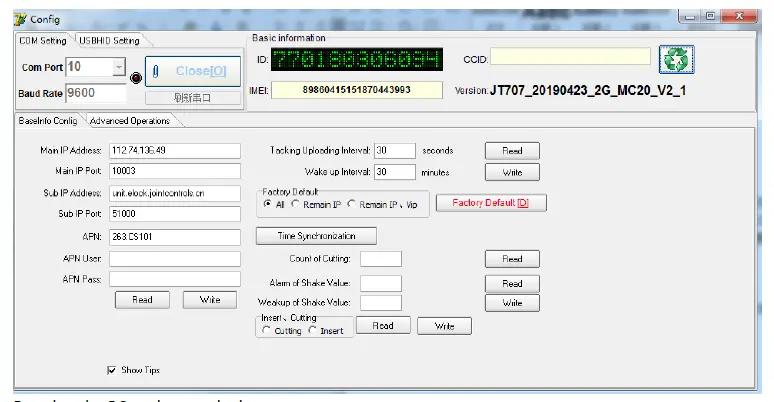Click the Main IP Port field

(x=175, y=171)
